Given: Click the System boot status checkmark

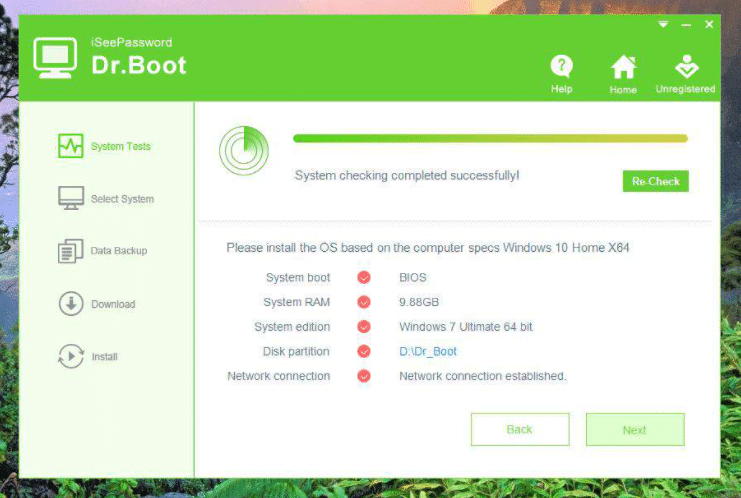Looking at the screenshot, I should (364, 278).
